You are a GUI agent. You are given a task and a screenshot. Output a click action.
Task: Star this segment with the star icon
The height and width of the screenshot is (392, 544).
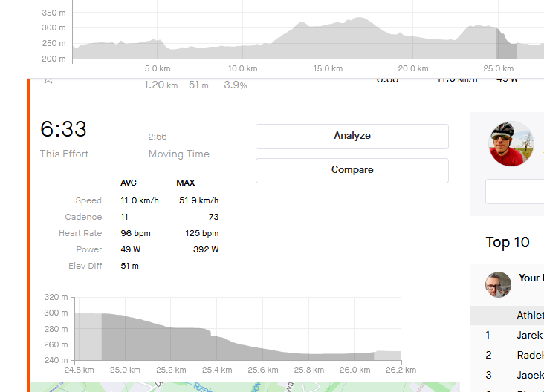click(48, 79)
